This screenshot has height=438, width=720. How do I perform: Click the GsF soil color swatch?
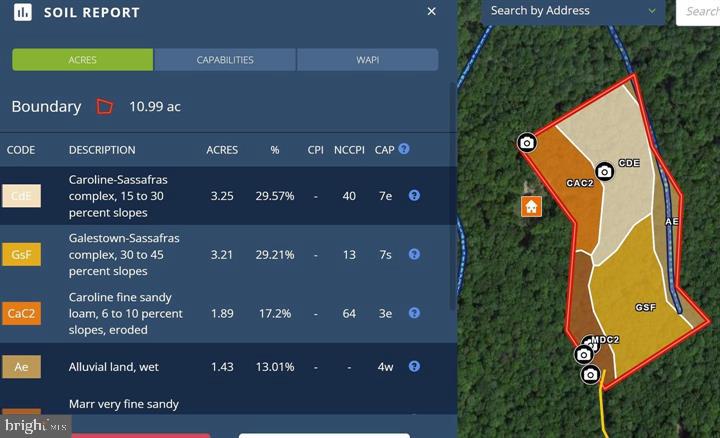point(21,255)
